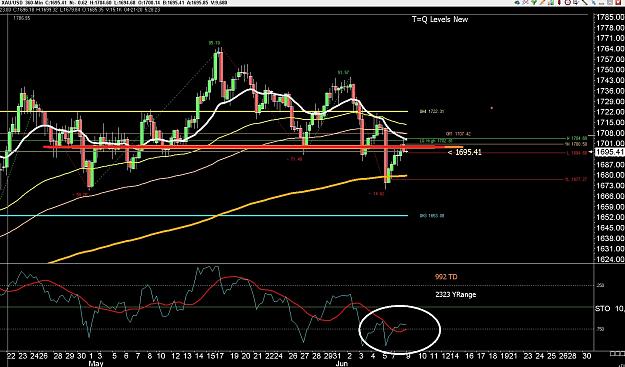Viewport: 625px width, 367px height.
Task: Click the 93.32 June swing high label
Action: click(x=344, y=73)
